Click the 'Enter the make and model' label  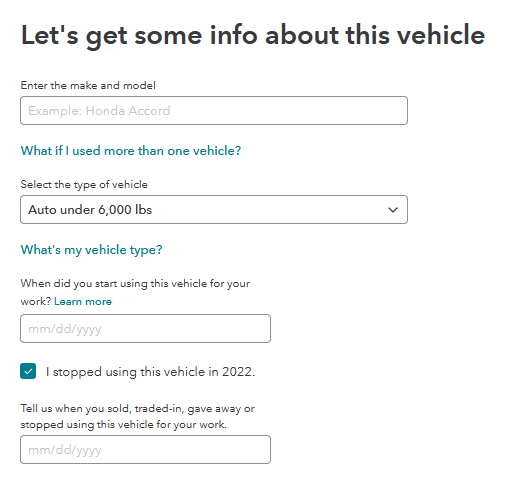[x=88, y=85]
